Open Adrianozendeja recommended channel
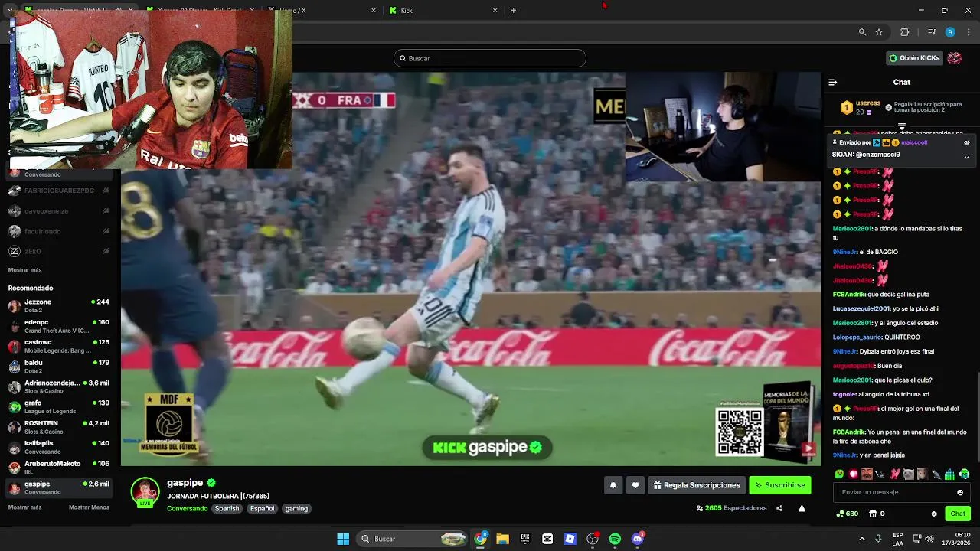The height and width of the screenshot is (551, 980). click(x=59, y=386)
